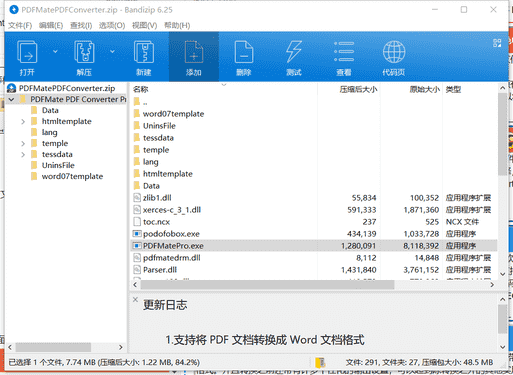
Task: Select the PDFMate PDF Converter folder in the tree
Action: [x=78, y=99]
